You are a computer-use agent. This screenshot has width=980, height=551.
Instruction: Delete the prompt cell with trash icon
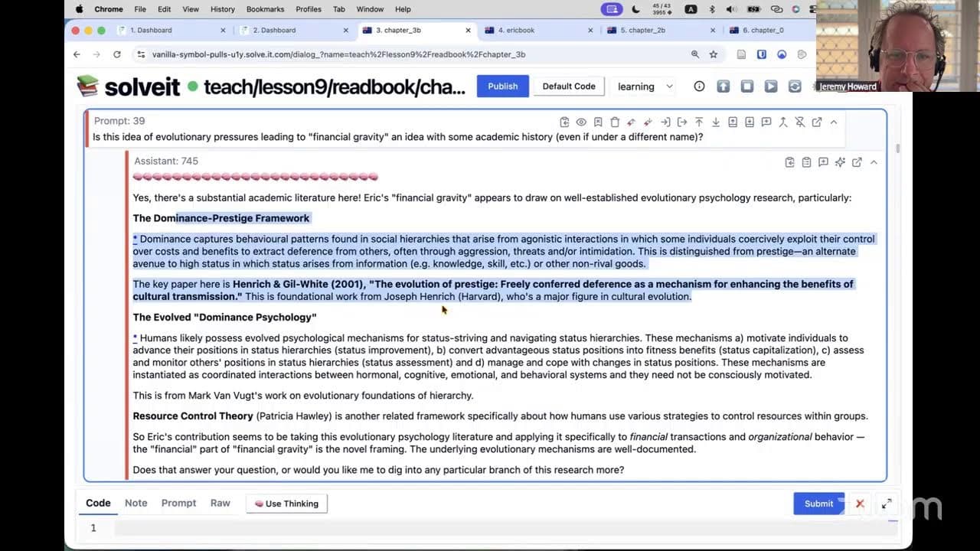tap(615, 122)
